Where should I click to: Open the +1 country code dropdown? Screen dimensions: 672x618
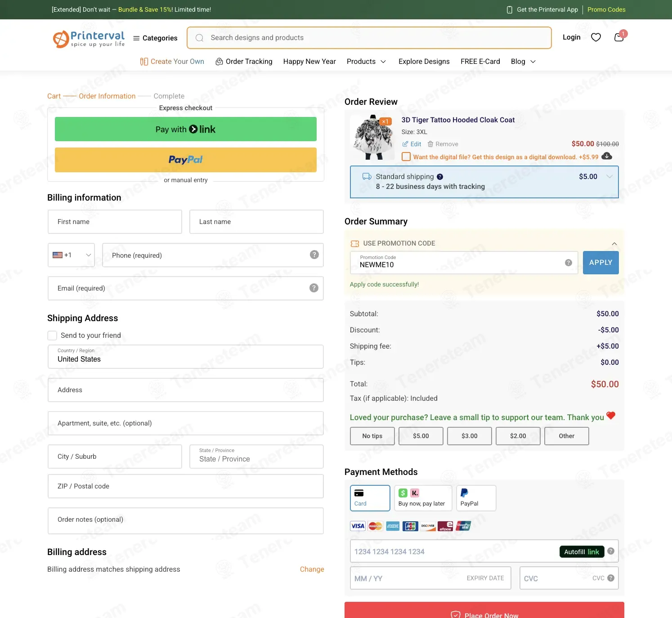click(x=72, y=255)
